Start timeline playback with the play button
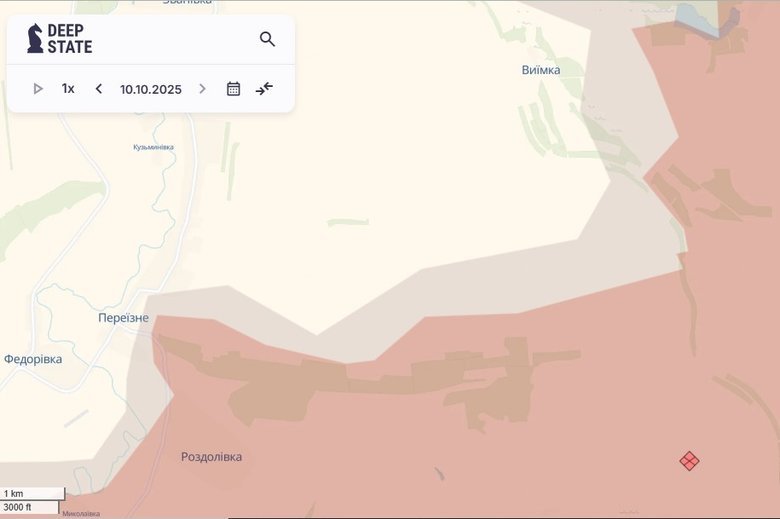Image resolution: width=780 pixels, height=519 pixels. (38, 89)
